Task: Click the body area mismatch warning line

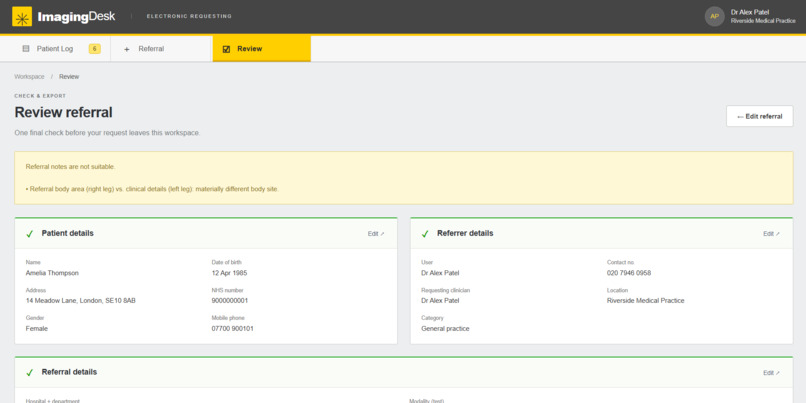Action: 152,189
